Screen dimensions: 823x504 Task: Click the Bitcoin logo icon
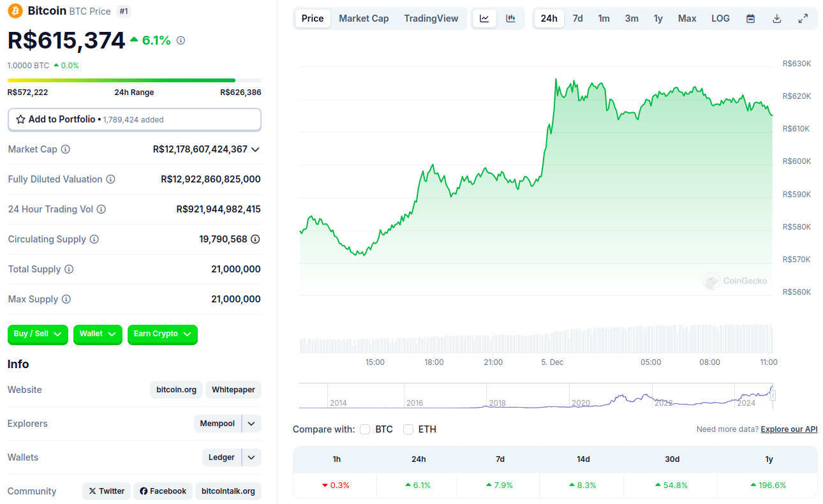click(x=15, y=11)
